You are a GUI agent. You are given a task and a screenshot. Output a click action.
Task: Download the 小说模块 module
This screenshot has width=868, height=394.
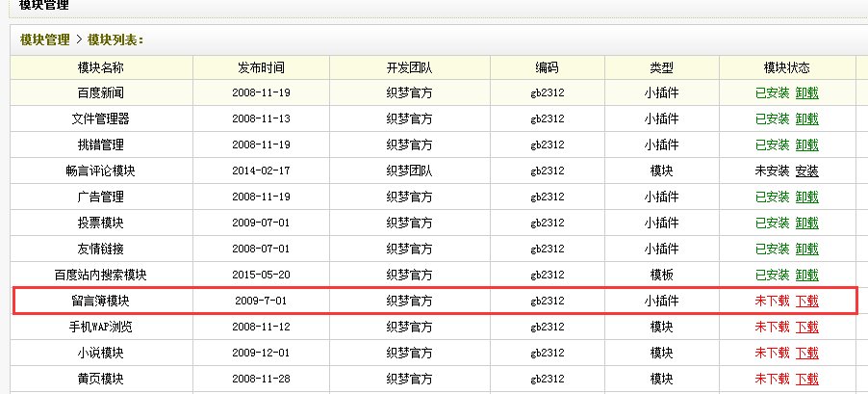[x=806, y=353]
